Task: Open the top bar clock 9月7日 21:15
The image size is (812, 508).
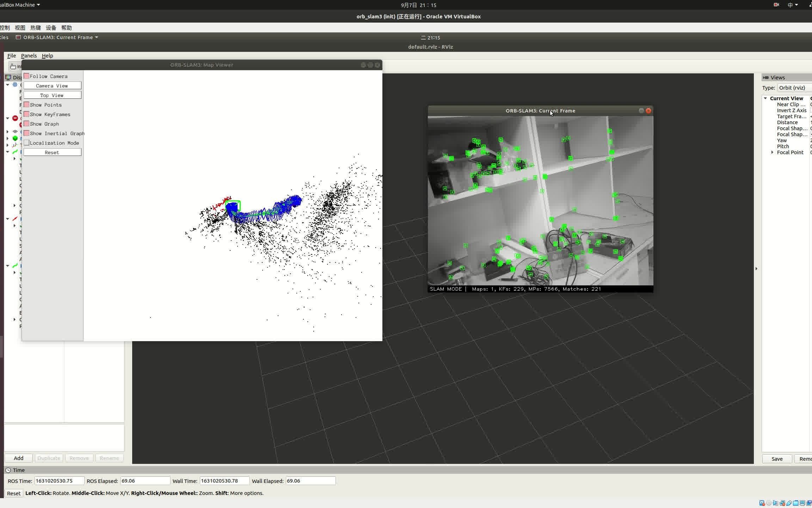Action: [419, 5]
